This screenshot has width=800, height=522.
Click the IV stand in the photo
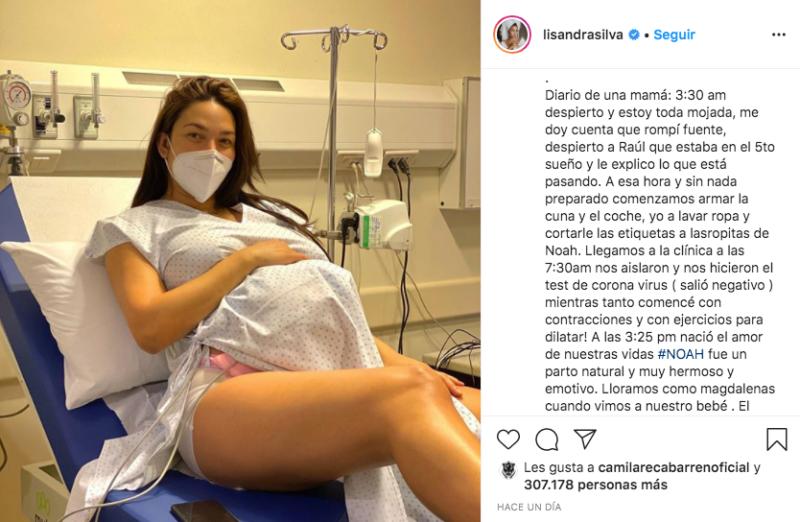pyautogui.click(x=335, y=138)
